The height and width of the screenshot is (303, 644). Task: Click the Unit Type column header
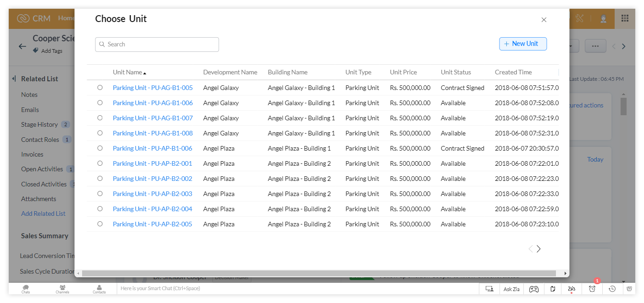pyautogui.click(x=358, y=72)
